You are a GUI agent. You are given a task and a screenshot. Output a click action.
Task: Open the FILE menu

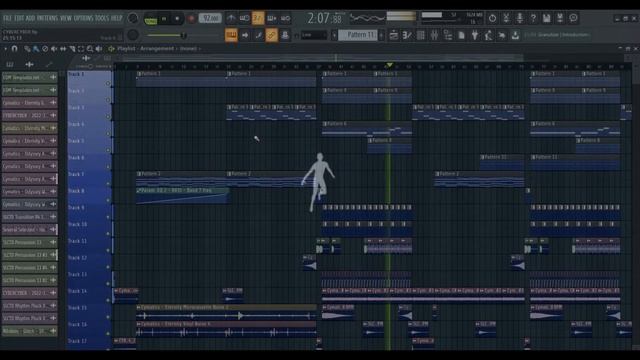click(x=7, y=18)
